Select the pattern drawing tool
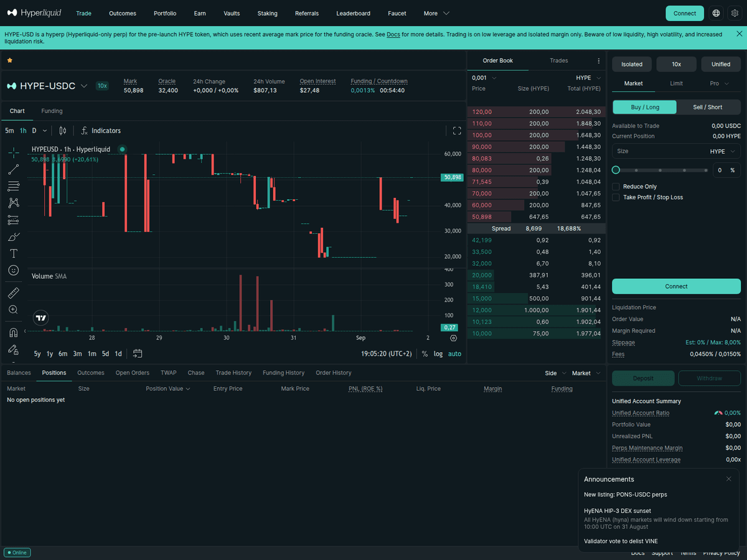Image resolution: width=747 pixels, height=560 pixels. coord(13,203)
